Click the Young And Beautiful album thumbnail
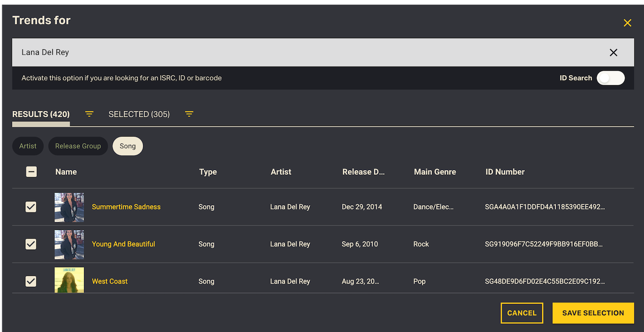The height and width of the screenshot is (332, 644). [69, 244]
